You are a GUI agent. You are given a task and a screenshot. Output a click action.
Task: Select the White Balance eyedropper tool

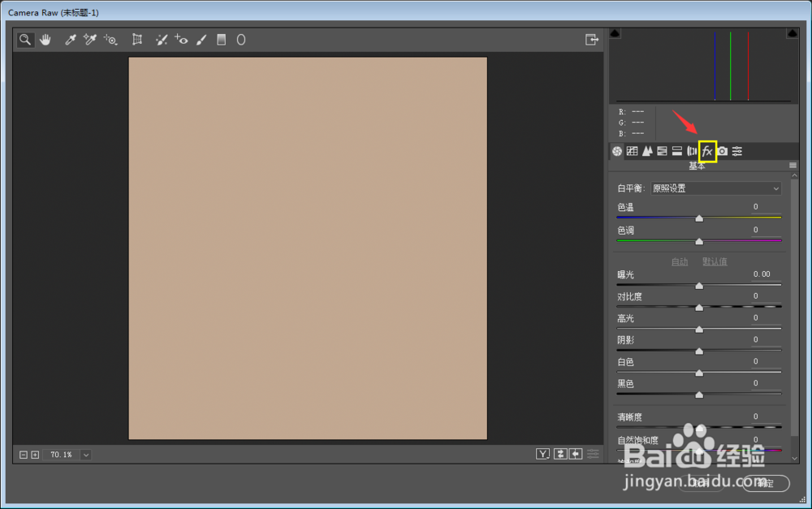coord(71,39)
